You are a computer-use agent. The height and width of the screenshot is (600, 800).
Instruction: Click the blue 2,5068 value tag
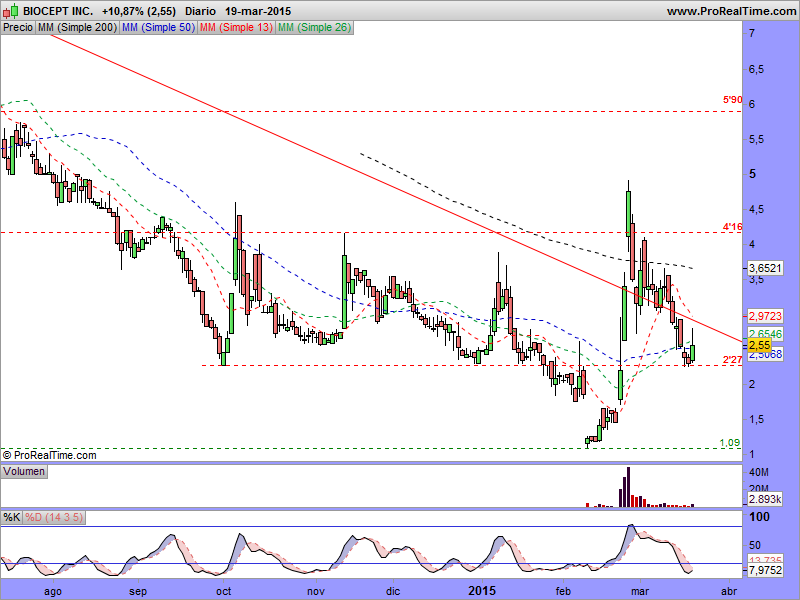click(765, 355)
